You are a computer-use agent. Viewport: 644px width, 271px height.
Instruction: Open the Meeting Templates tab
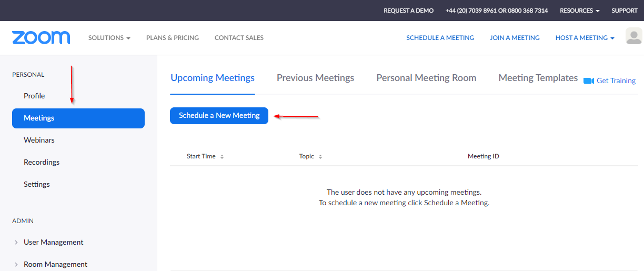pyautogui.click(x=538, y=78)
